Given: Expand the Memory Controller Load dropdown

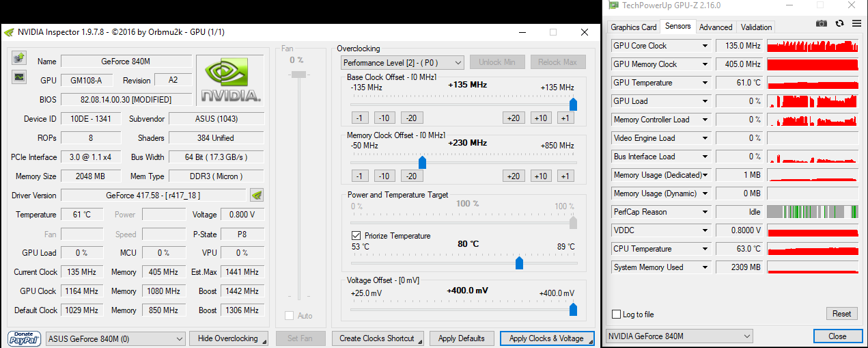Looking at the screenshot, I should click(705, 120).
